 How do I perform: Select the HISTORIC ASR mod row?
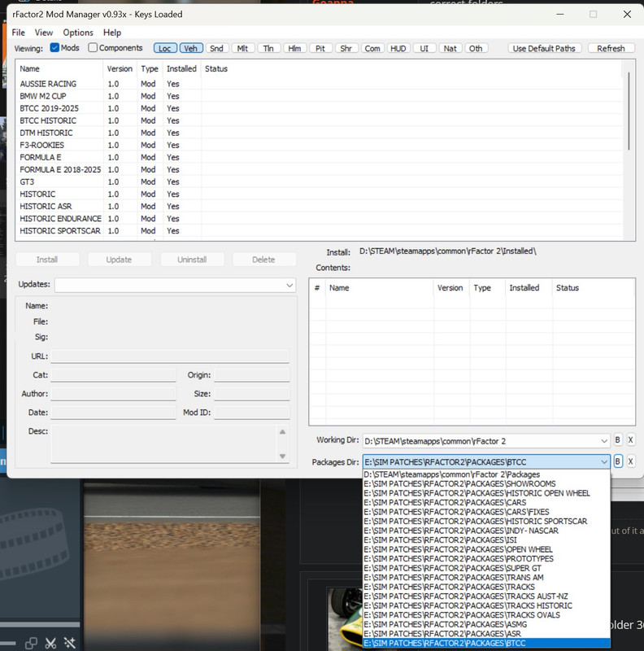pyautogui.click(x=319, y=207)
